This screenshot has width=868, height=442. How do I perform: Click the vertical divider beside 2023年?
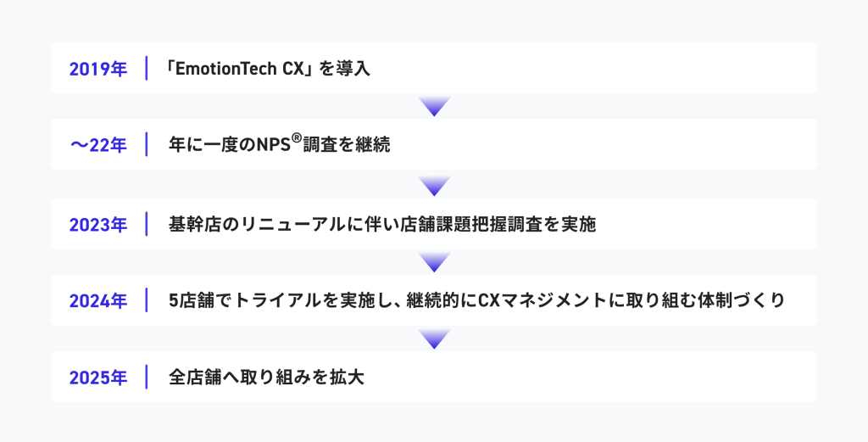tap(147, 225)
